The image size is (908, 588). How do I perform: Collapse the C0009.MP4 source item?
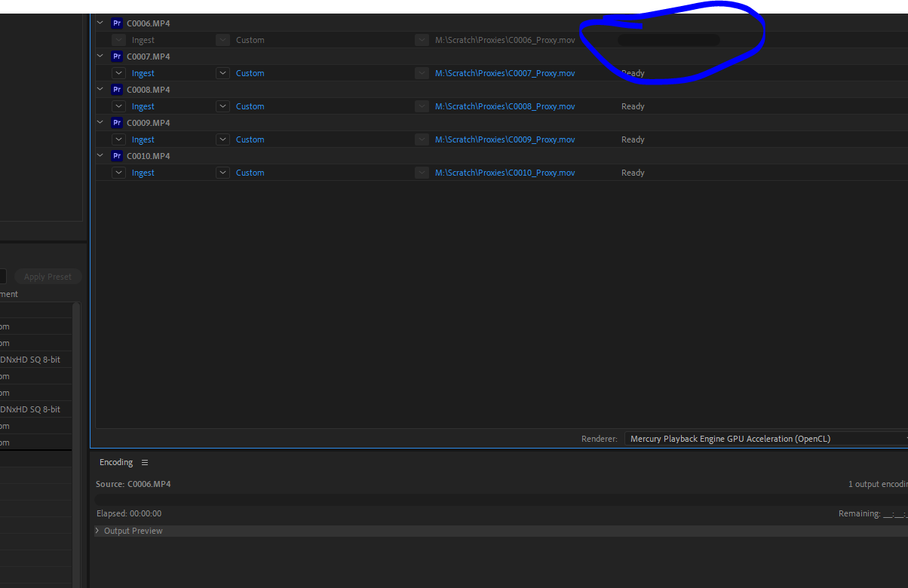(x=100, y=122)
